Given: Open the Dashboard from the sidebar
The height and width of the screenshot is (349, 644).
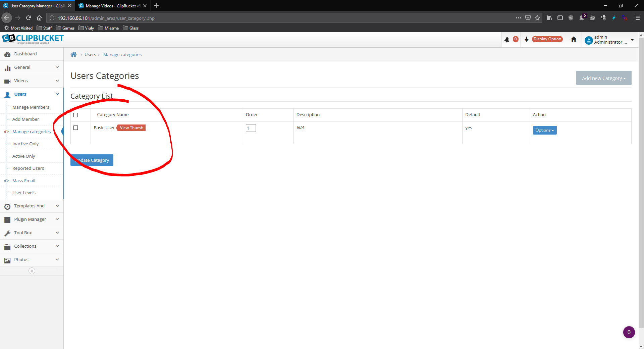Looking at the screenshot, I should [25, 54].
